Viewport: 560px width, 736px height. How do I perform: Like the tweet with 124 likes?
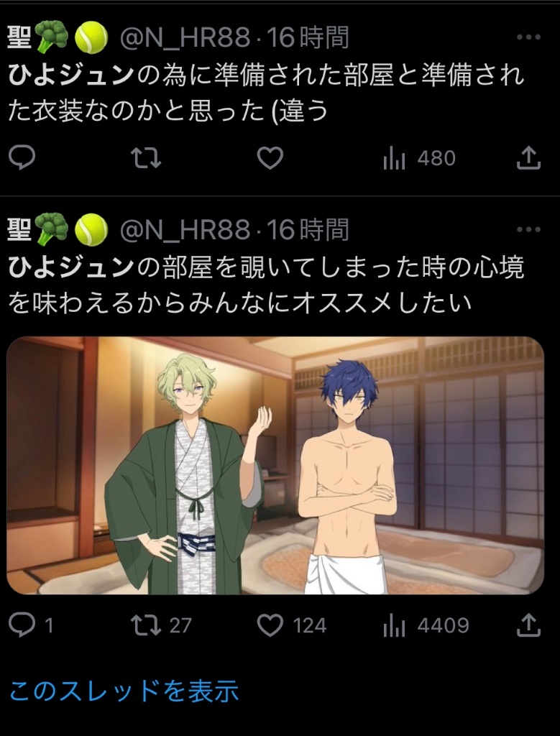click(291, 625)
